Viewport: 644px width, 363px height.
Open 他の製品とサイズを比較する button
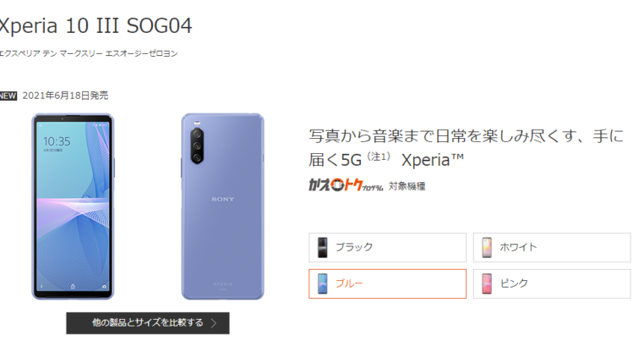(148, 323)
